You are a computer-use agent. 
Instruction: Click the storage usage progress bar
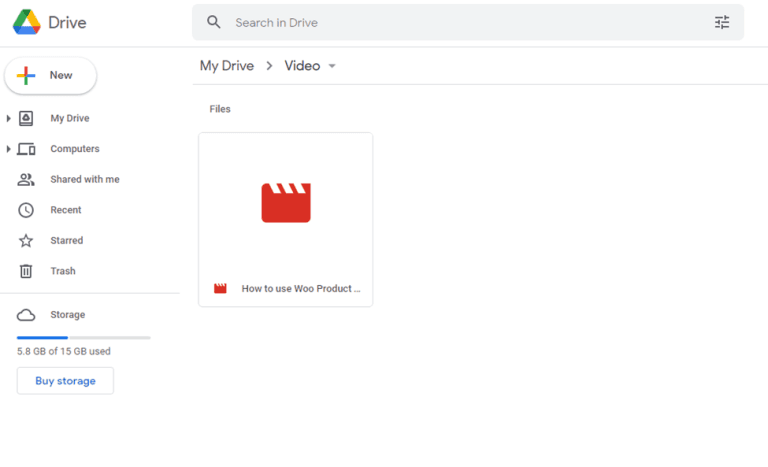click(x=83, y=338)
